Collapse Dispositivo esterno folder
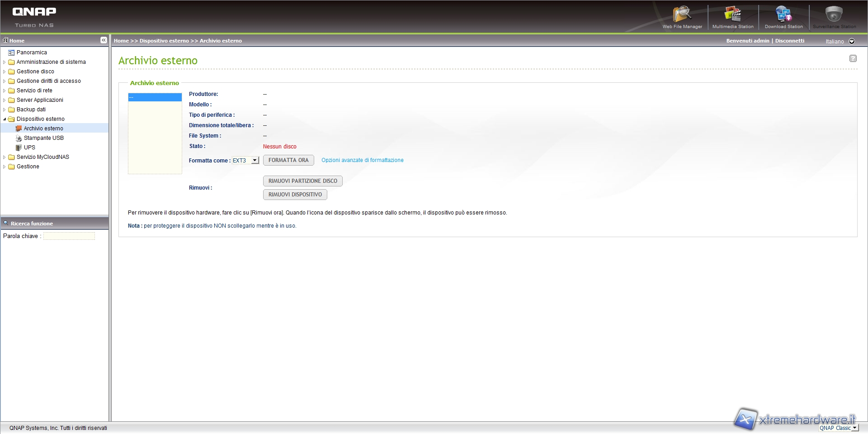Image resolution: width=868 pixels, height=434 pixels. coord(5,119)
